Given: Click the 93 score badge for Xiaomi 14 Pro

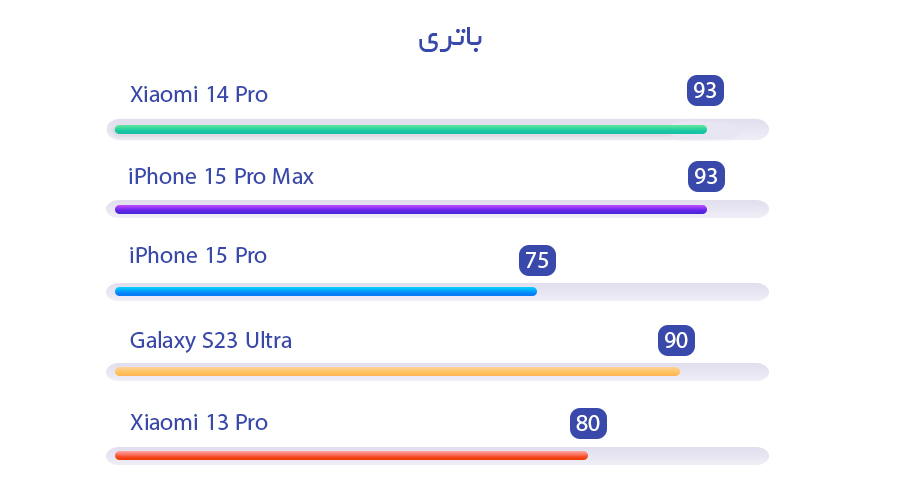Looking at the screenshot, I should point(705,91).
